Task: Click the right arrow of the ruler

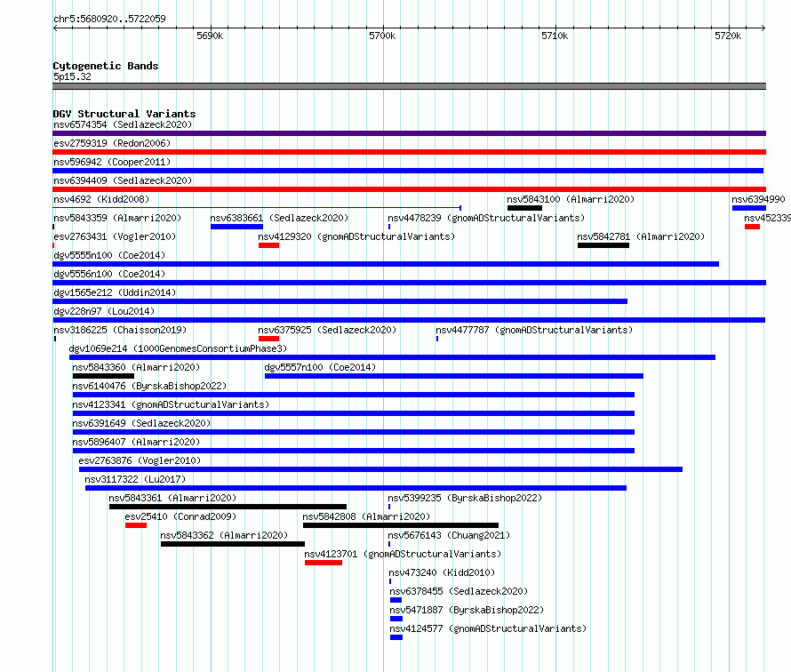Action: [763, 28]
